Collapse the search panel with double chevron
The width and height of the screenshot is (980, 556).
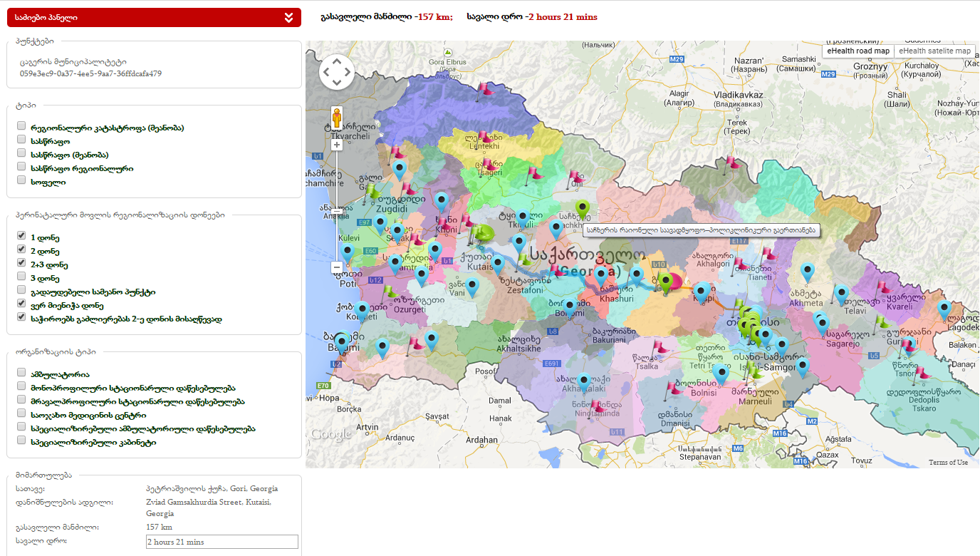(x=288, y=18)
